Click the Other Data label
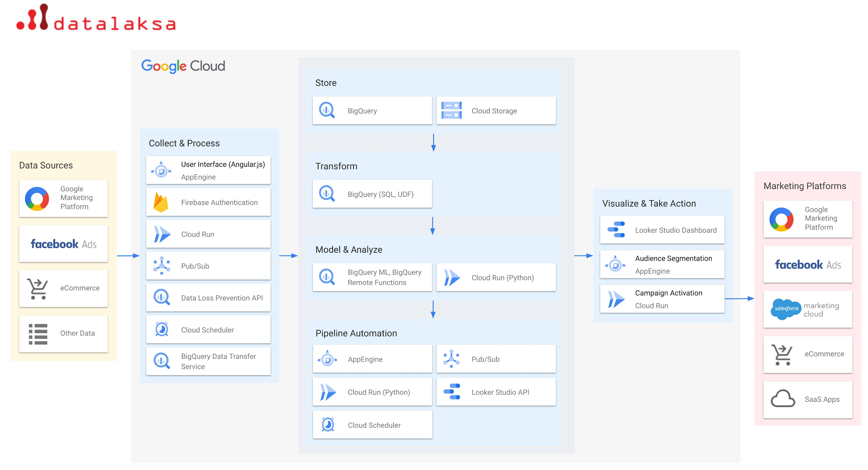Image resolution: width=868 pixels, height=470 pixels. [77, 333]
